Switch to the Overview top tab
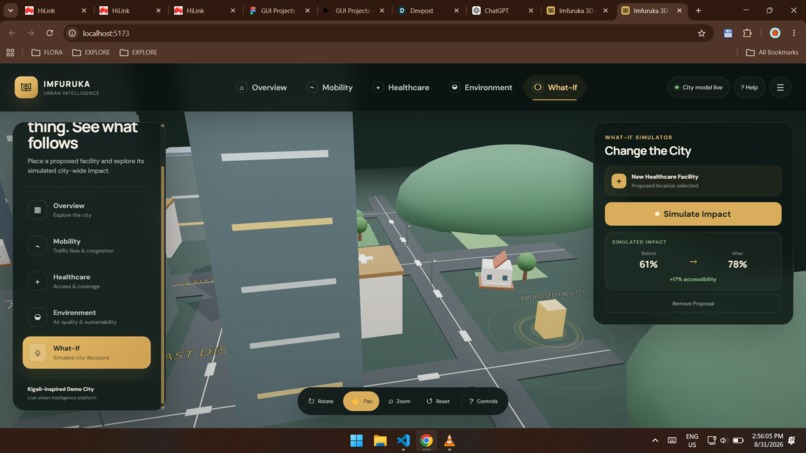 click(x=262, y=87)
